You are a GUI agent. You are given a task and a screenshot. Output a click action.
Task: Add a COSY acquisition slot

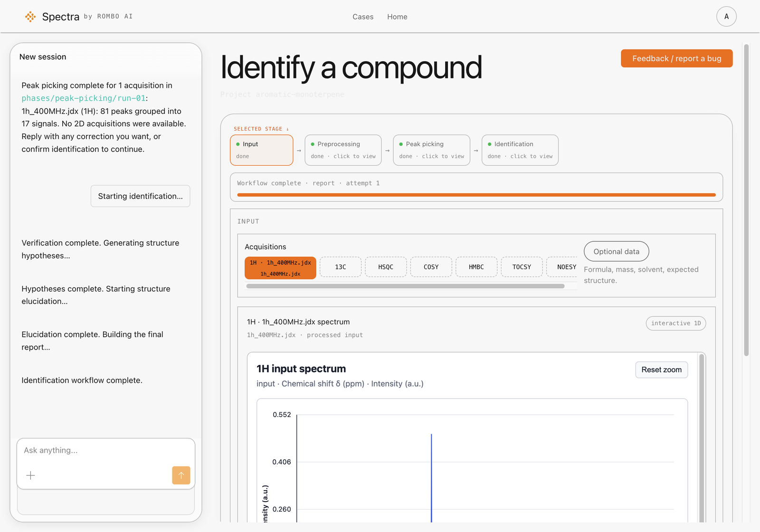pos(431,267)
